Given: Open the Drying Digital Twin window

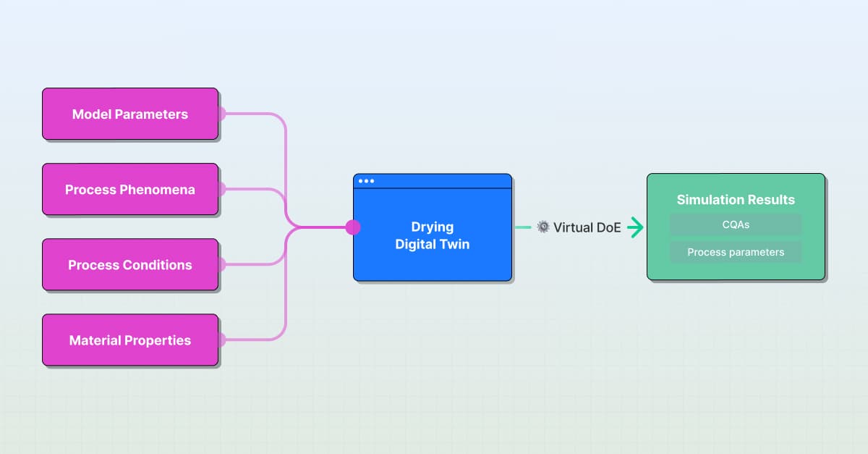Looking at the screenshot, I should 433,235.
